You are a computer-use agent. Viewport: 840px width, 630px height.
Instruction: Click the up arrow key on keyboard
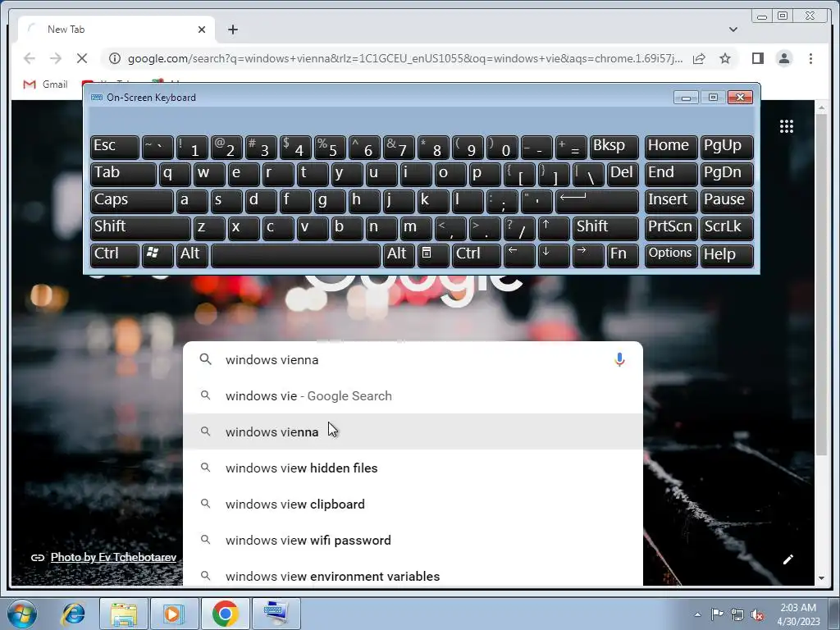554,228
